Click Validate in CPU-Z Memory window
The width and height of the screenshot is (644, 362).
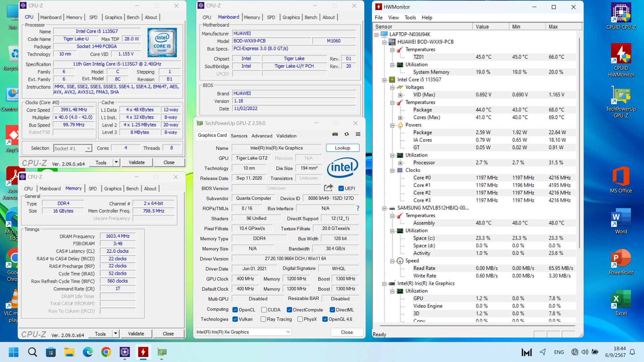(136, 334)
